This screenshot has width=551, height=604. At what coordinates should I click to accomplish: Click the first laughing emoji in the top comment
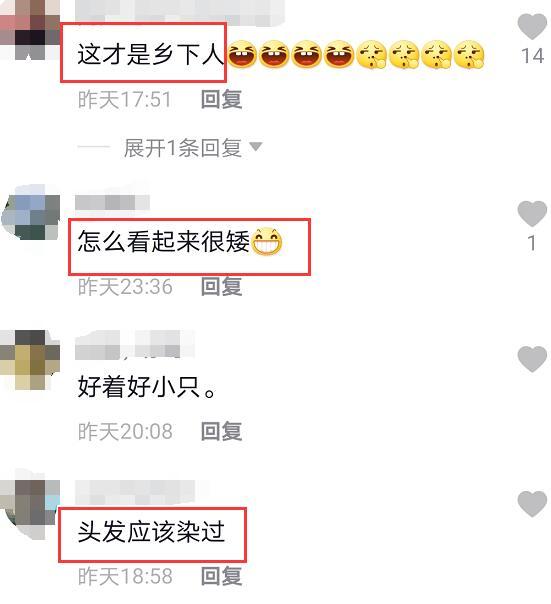coord(242,54)
